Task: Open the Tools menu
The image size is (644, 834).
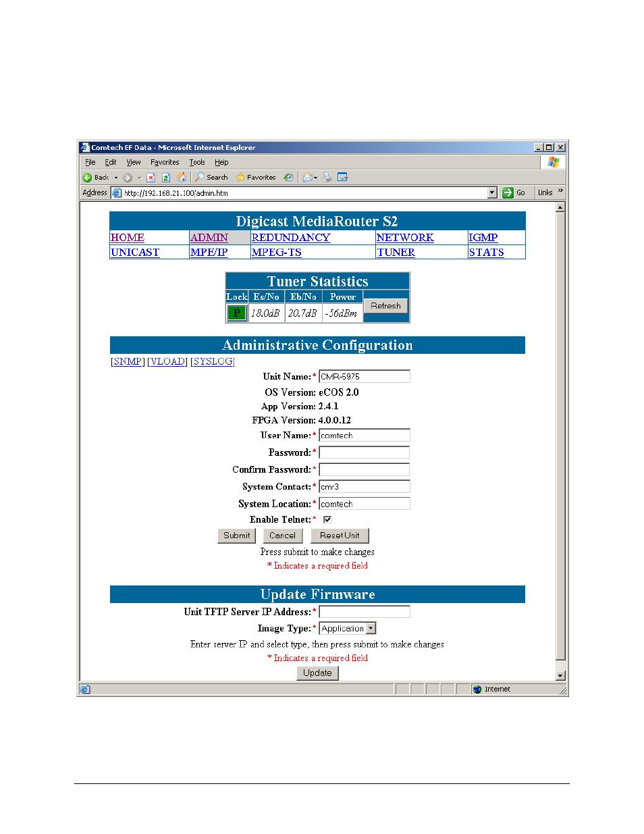Action: click(x=197, y=163)
